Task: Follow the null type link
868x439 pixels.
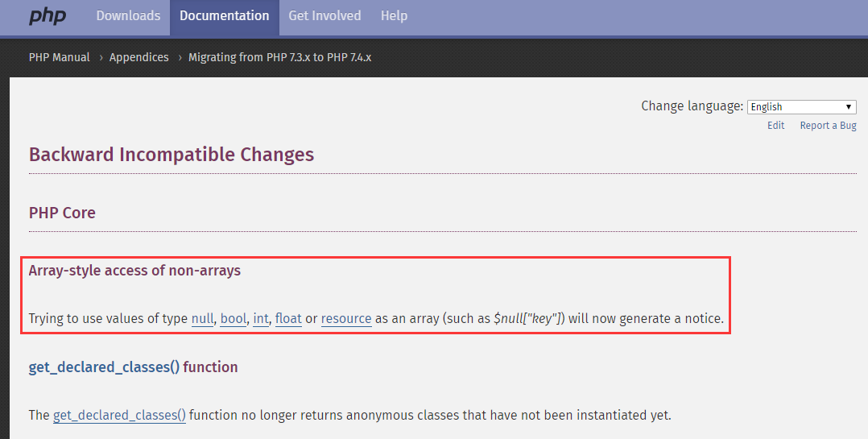Action: coord(201,318)
